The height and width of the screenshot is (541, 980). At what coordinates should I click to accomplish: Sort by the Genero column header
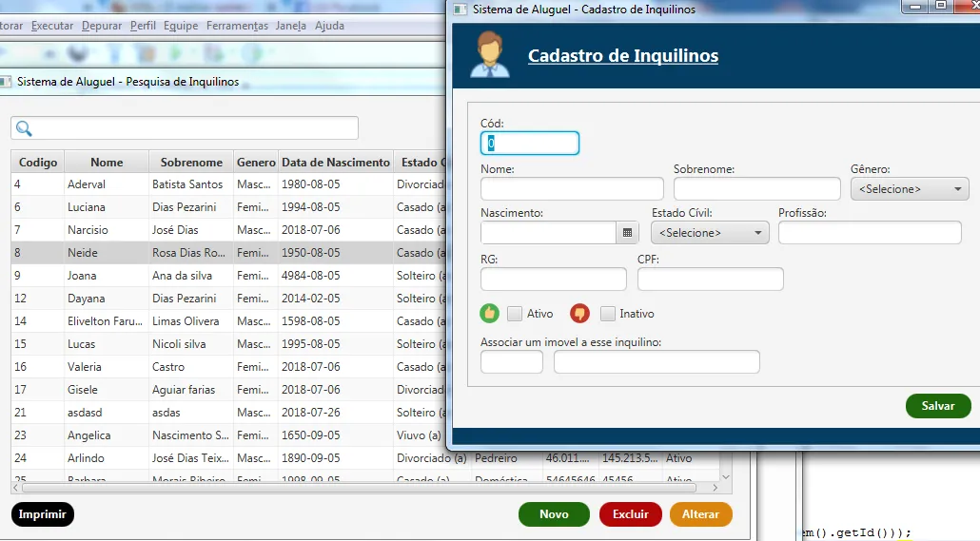256,163
